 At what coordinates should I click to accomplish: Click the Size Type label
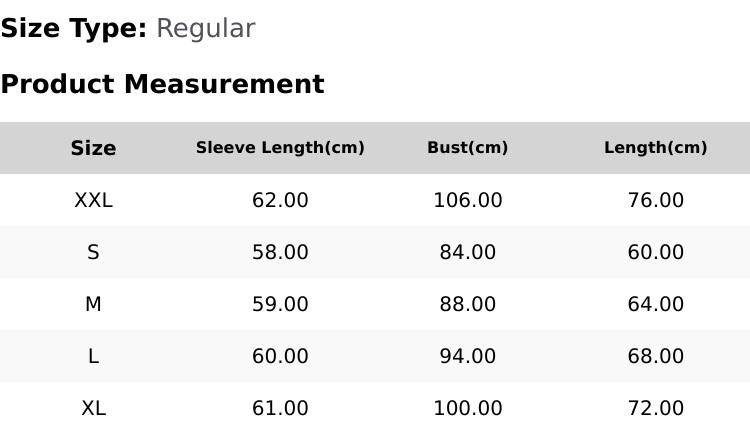(74, 28)
